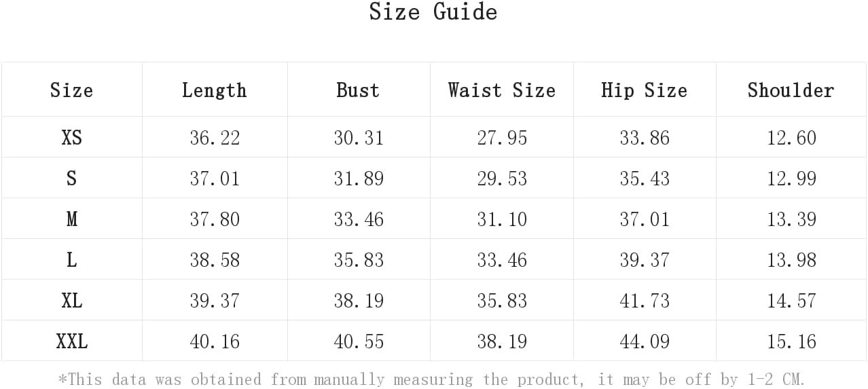
Task: Select the XXL hip value 44.09
Action: (x=645, y=341)
